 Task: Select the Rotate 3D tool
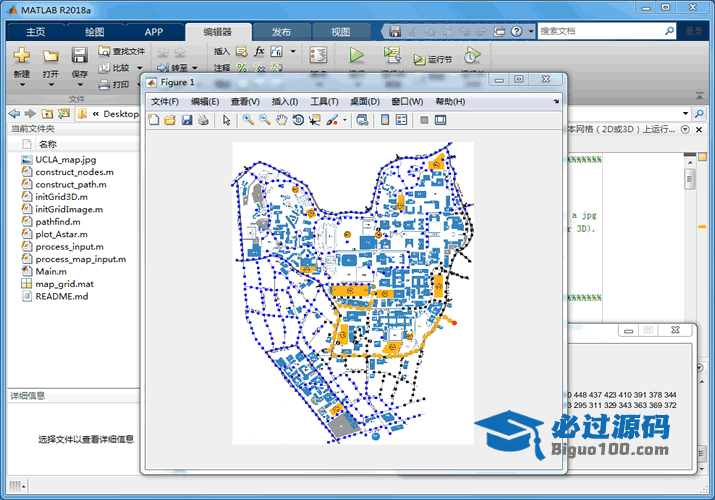[x=298, y=120]
